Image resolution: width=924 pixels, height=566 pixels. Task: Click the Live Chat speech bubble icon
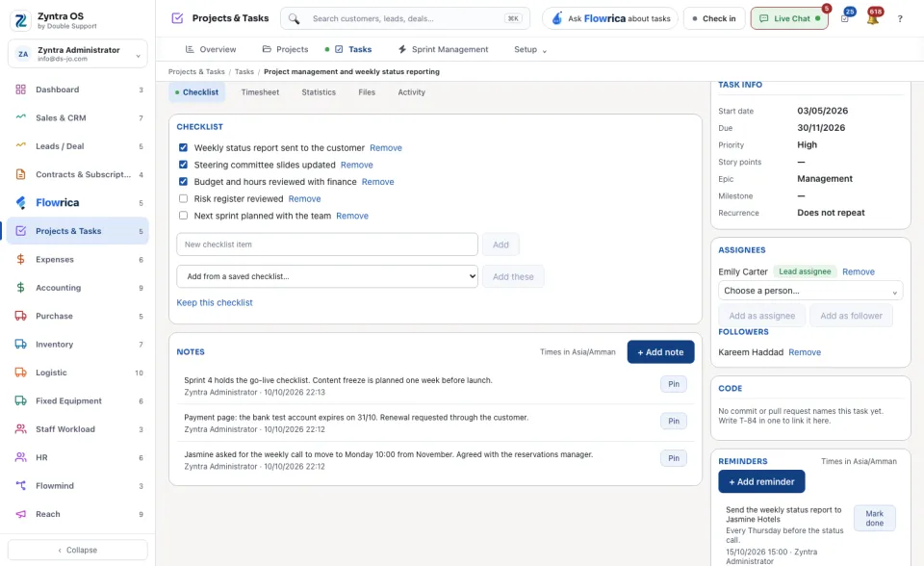(763, 19)
